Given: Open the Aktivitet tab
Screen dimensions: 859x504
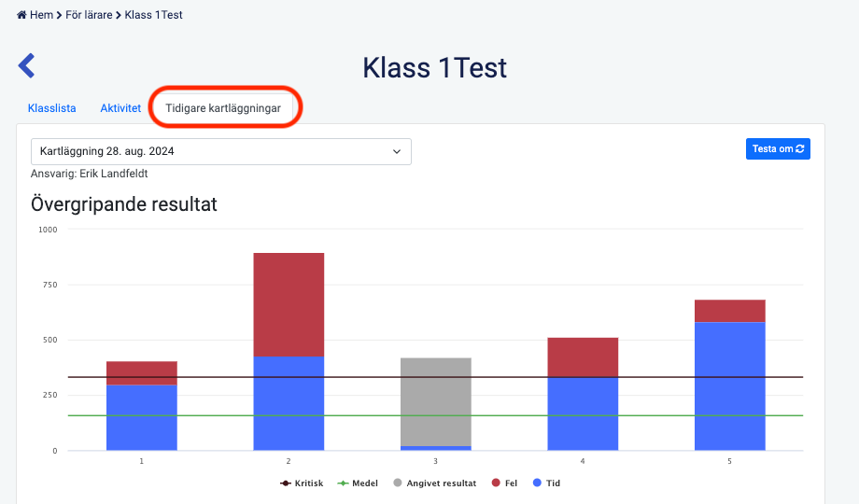Looking at the screenshot, I should coord(120,108).
